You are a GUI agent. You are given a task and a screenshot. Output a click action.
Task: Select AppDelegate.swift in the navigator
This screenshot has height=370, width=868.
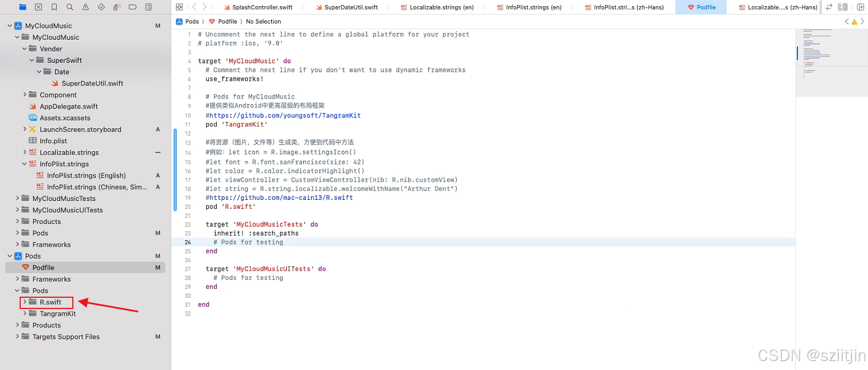coord(69,106)
